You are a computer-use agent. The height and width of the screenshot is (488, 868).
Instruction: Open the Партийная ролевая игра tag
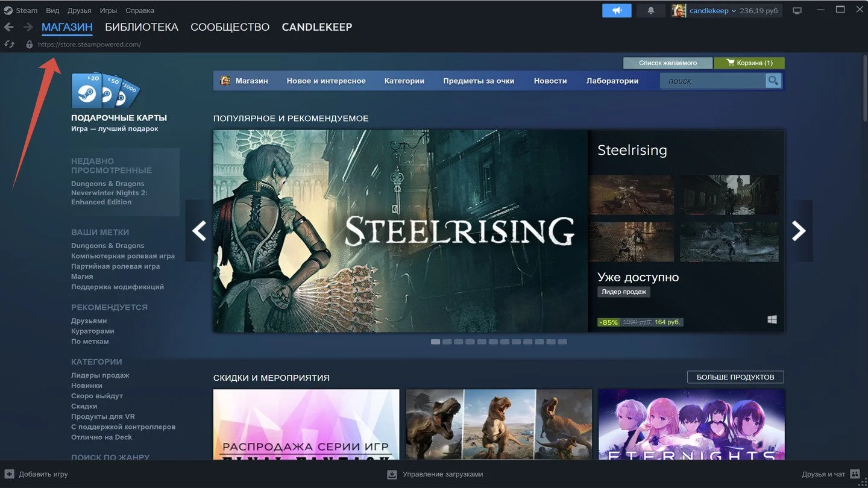coord(115,266)
